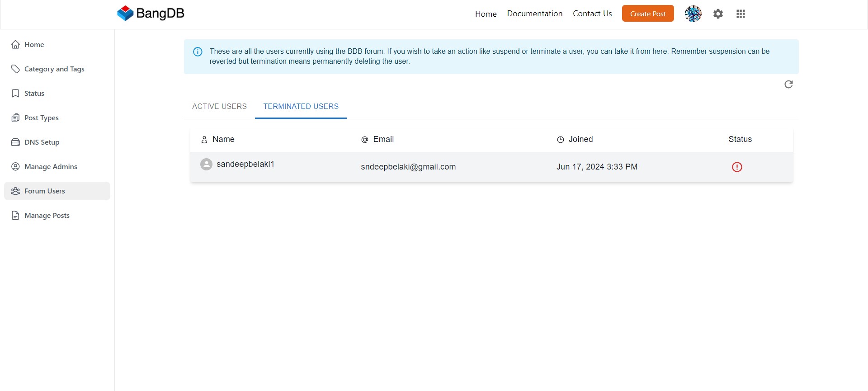
Task: Click the Name column header
Action: 223,139
